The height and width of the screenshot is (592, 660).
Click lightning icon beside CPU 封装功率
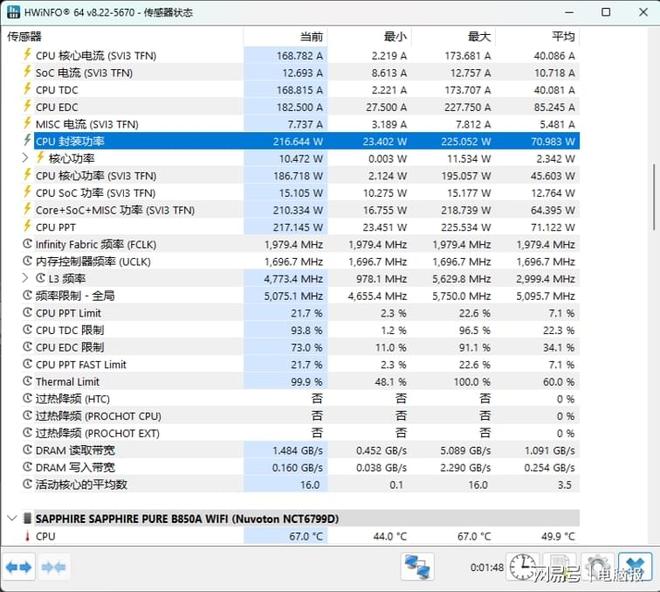(x=27, y=141)
